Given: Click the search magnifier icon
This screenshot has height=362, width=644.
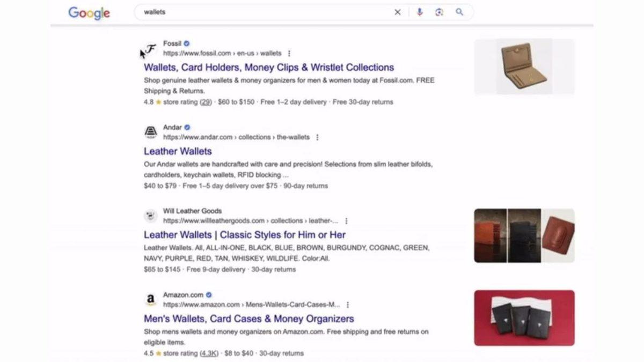Looking at the screenshot, I should [460, 12].
